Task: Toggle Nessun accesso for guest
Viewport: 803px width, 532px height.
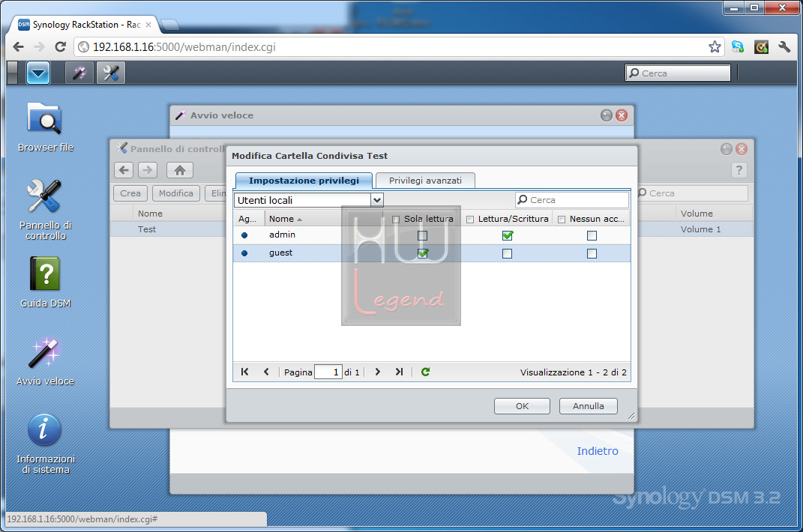Action: point(592,253)
